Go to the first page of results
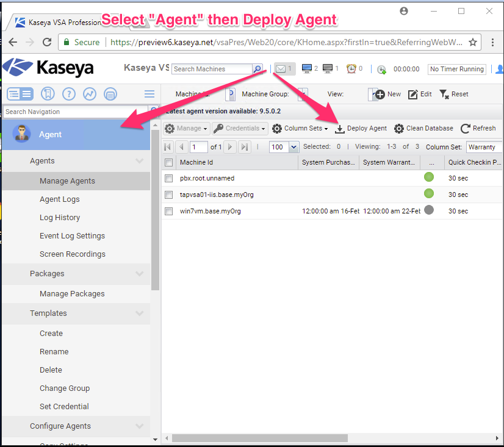 point(167,147)
